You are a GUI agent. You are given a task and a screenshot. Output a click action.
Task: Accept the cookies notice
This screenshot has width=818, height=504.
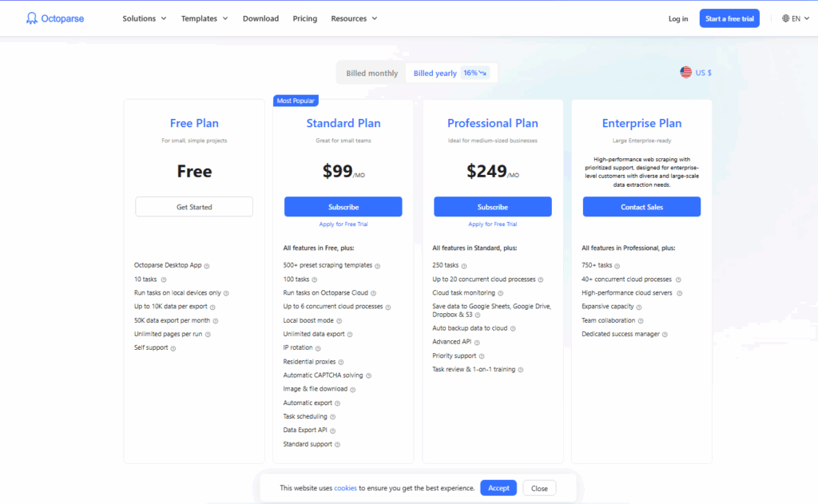(x=498, y=488)
